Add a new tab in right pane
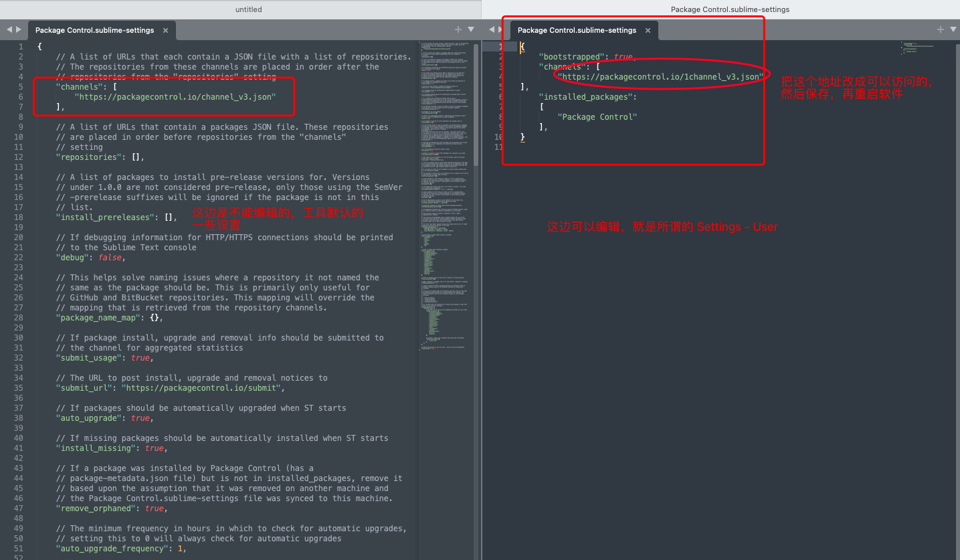The height and width of the screenshot is (560, 960). 941,29
